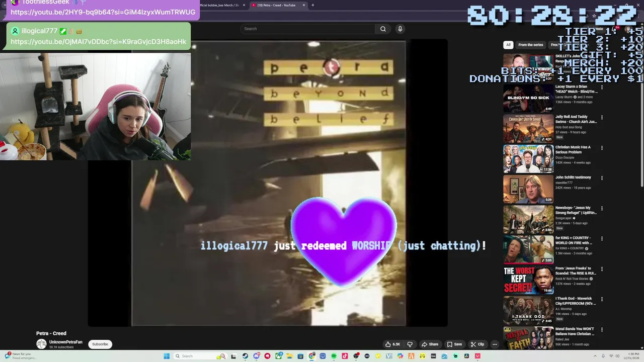The height and width of the screenshot is (362, 644).
Task: Click the Windows taskbar Search box
Action: [200, 356]
